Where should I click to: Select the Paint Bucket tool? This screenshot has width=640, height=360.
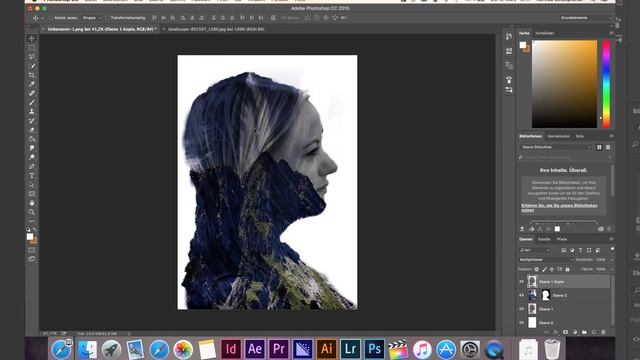point(32,139)
